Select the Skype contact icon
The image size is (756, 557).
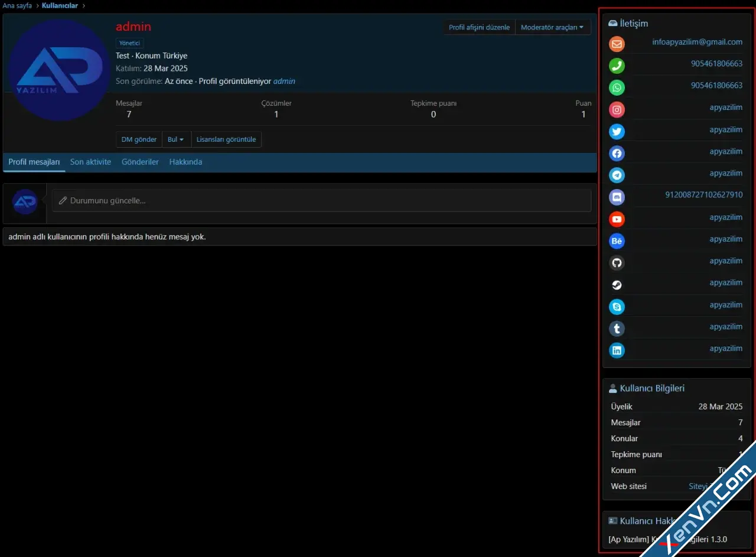617,307
